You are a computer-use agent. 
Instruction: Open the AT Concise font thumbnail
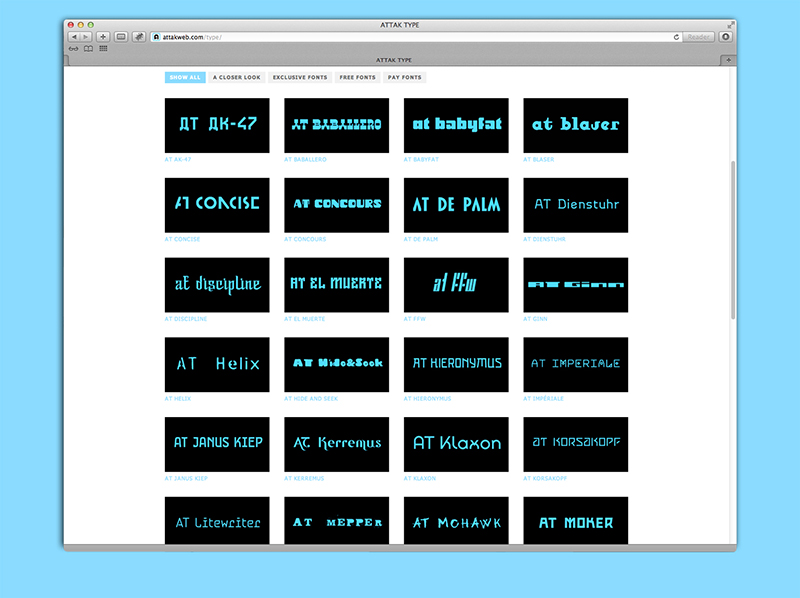point(217,205)
